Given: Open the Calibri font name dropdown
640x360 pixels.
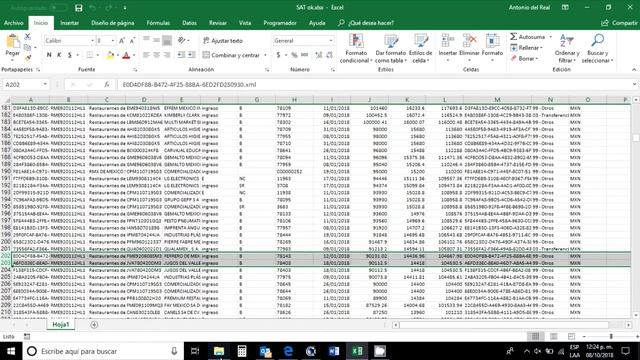Looking at the screenshot, I should click(x=92, y=40).
